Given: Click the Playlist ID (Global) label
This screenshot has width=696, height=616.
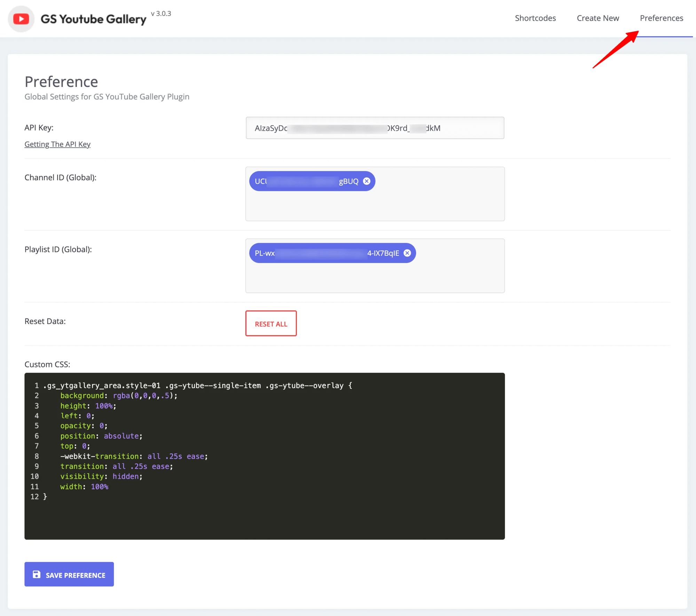Looking at the screenshot, I should point(58,250).
